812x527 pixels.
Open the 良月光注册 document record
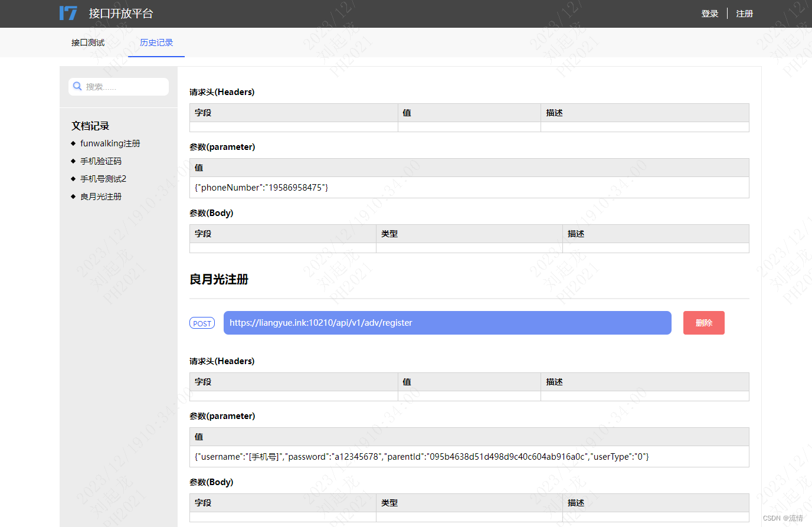pyautogui.click(x=100, y=196)
